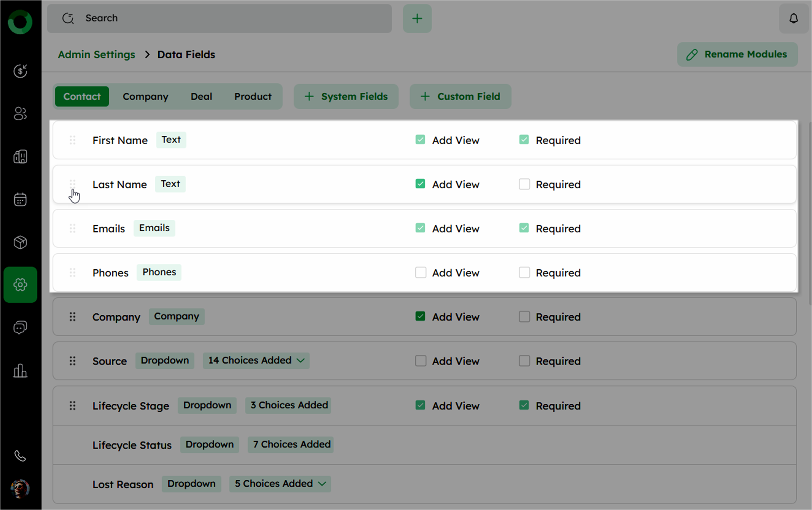Open the calendar icon in sidebar
This screenshot has width=812, height=510.
pyautogui.click(x=20, y=199)
